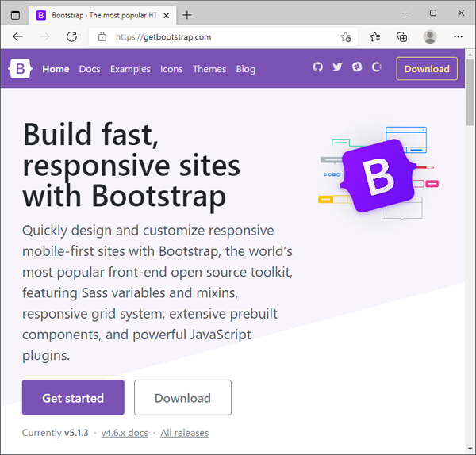
Task: Open a new tab with plus icon
Action: pos(187,15)
